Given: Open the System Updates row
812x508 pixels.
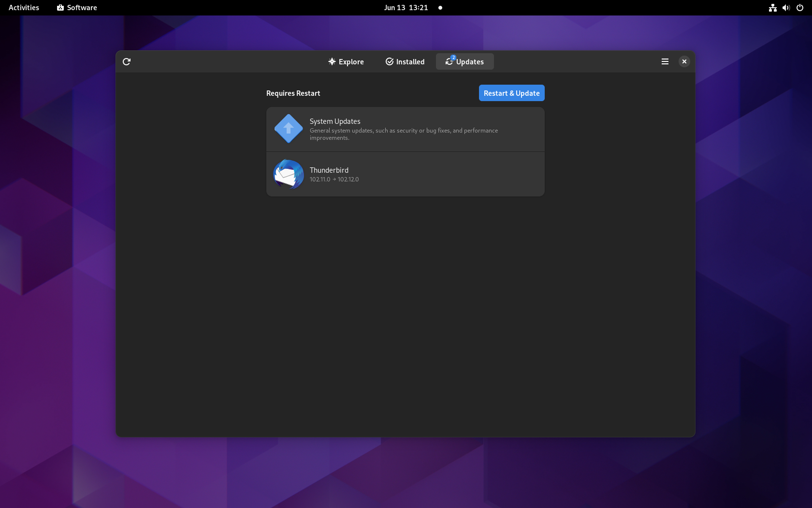Looking at the screenshot, I should coord(405,129).
